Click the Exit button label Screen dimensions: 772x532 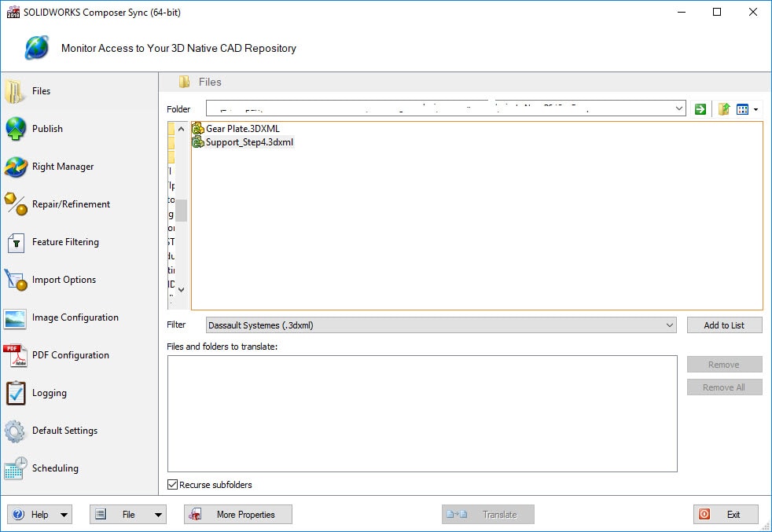tap(733, 515)
